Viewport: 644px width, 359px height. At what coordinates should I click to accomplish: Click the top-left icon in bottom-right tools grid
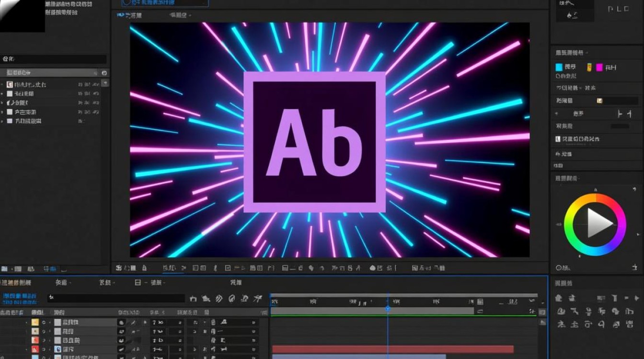coord(559,298)
